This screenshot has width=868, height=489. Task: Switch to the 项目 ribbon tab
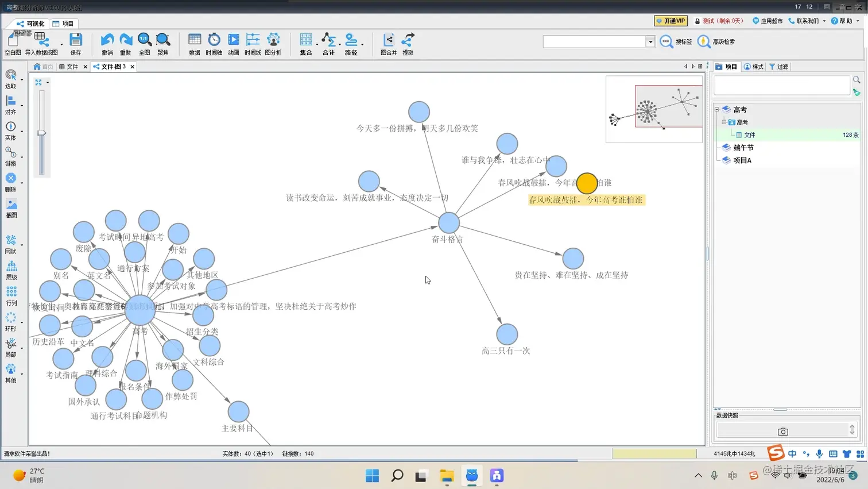(63, 24)
